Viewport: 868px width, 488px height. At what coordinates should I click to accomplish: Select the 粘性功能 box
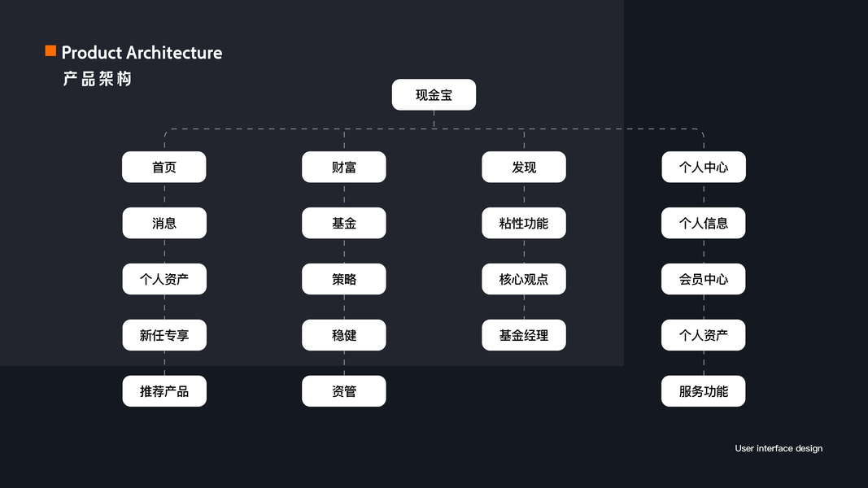(x=524, y=224)
